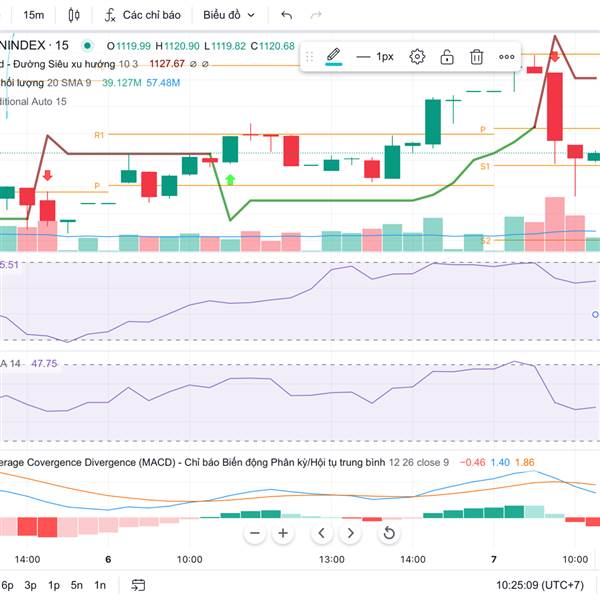The width and height of the screenshot is (600, 600).
Task: Click the 13:00 time axis label
Action: (332, 559)
